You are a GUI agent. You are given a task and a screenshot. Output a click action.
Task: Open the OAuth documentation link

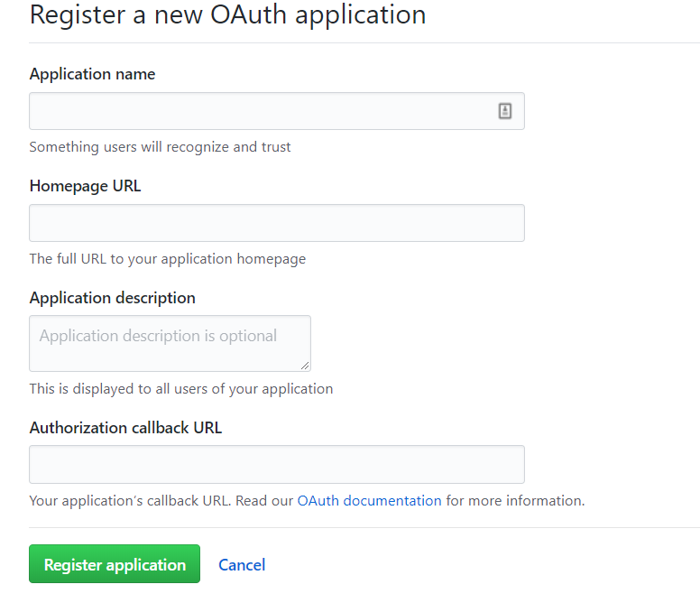click(369, 500)
